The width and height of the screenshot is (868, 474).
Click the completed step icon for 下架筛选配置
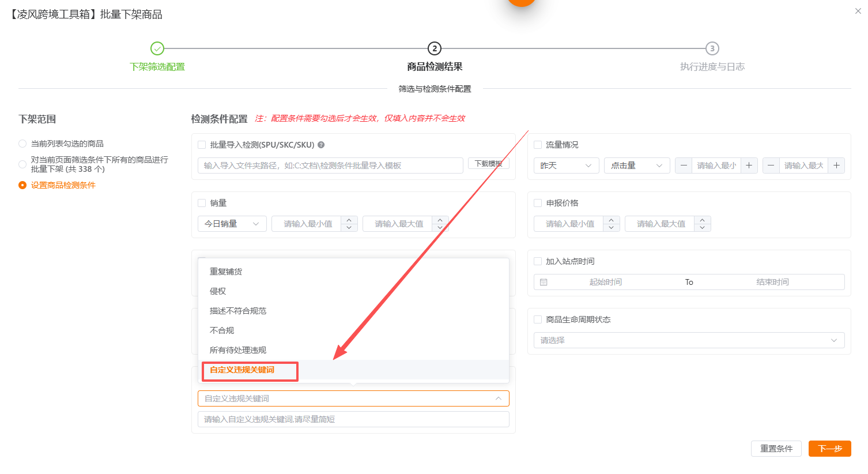pyautogui.click(x=157, y=48)
